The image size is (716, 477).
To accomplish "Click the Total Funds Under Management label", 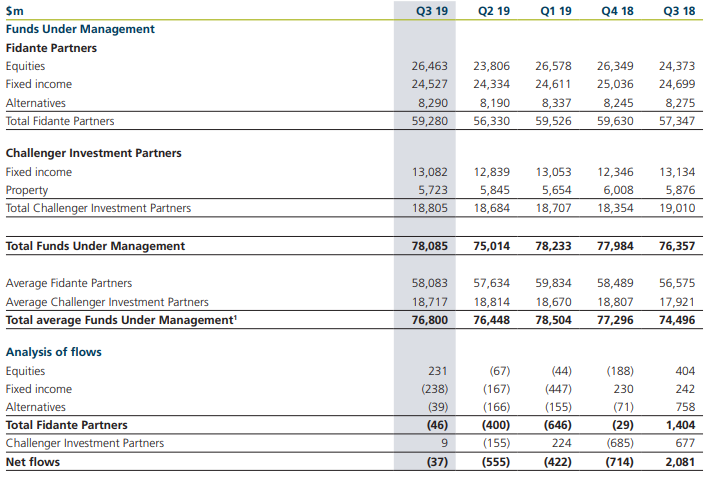I will (x=95, y=246).
